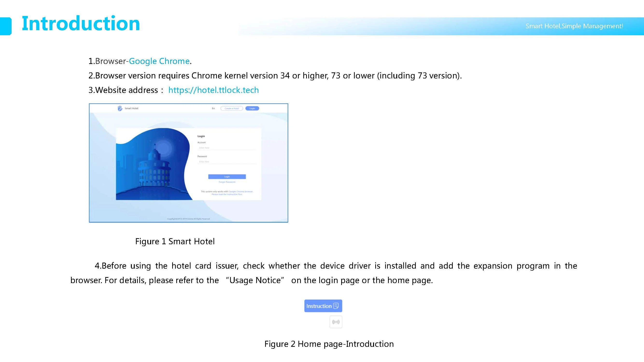Click the blue block beside Introduction heading

click(6, 26)
